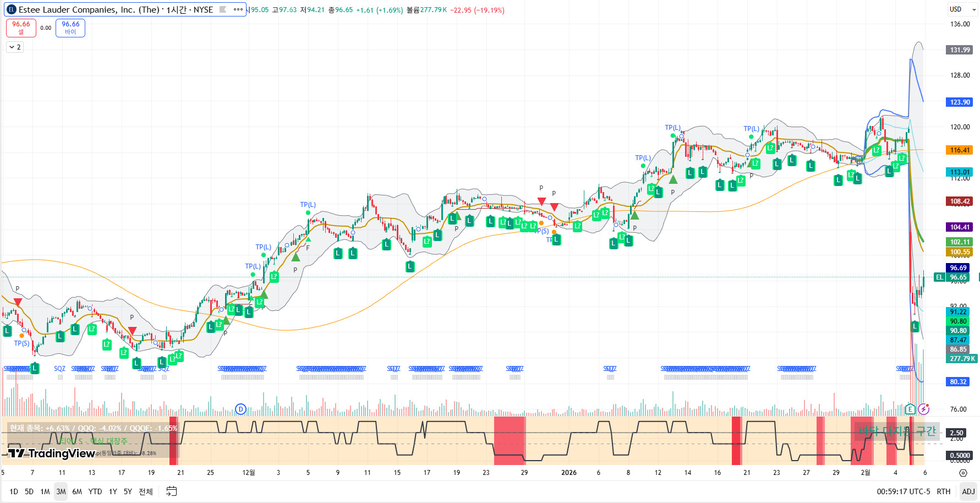Screen dimensions: 980x503
Task: Click the gray flag icon beside NYSE
Action: pos(223,9)
